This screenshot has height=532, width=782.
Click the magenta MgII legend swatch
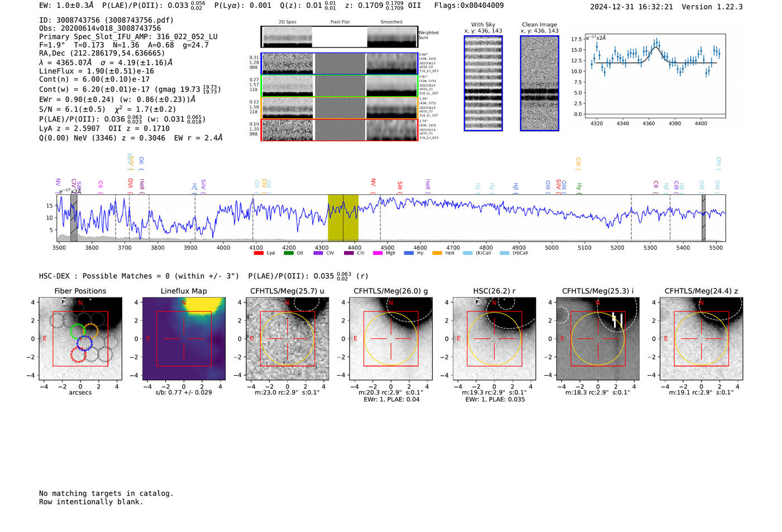tap(378, 253)
